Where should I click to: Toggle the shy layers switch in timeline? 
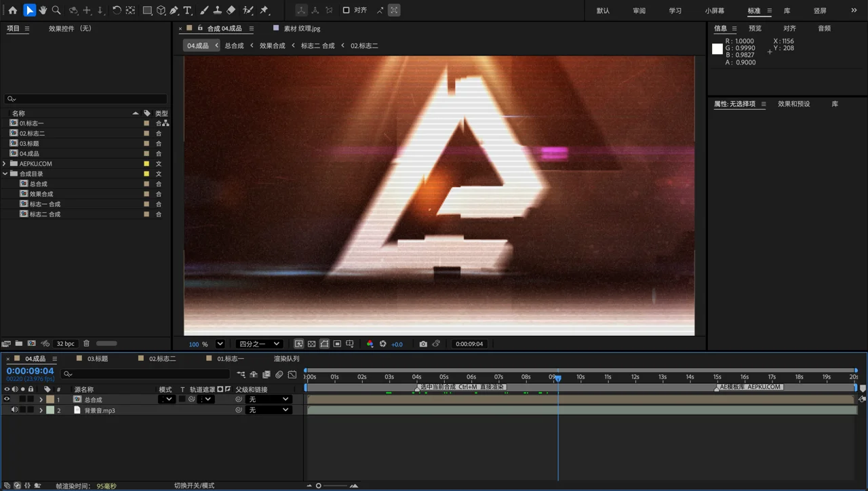click(x=254, y=374)
